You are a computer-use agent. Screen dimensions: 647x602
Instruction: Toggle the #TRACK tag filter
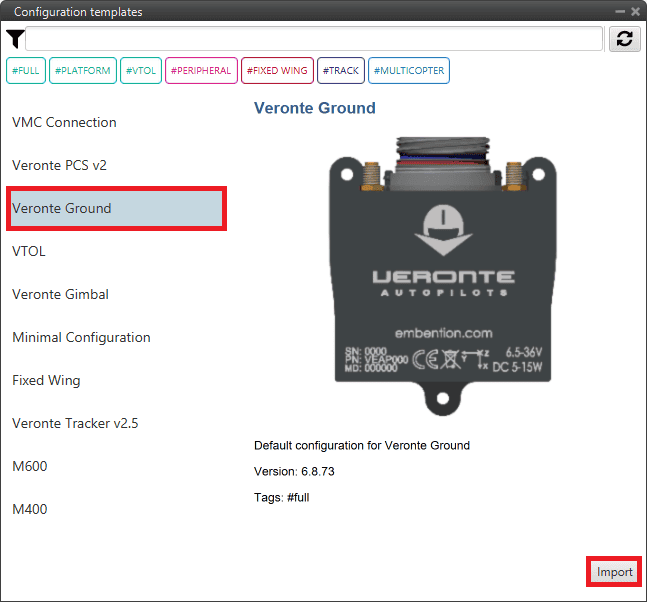coord(341,71)
